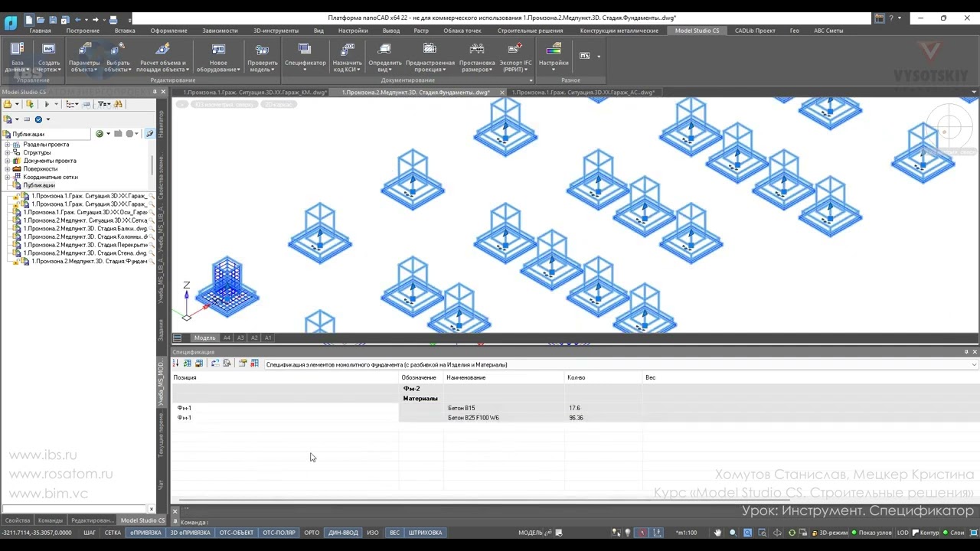Expand the Координатные сетки node

tap(8, 178)
